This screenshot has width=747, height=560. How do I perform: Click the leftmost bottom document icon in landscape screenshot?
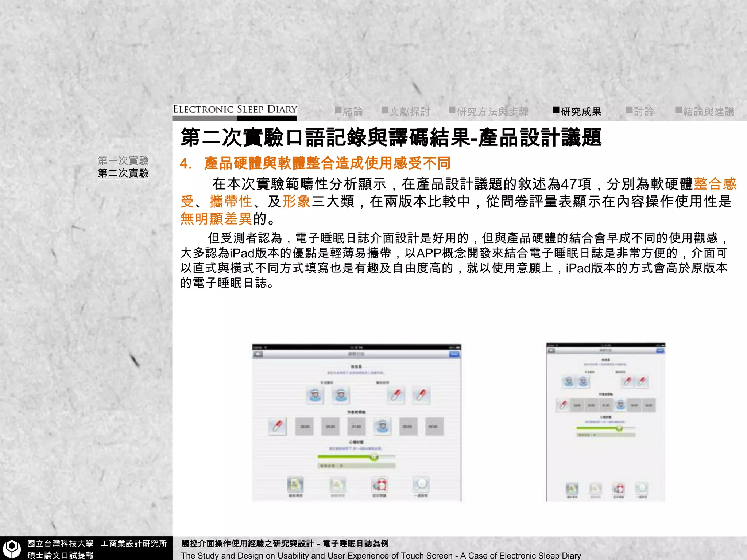[x=295, y=485]
